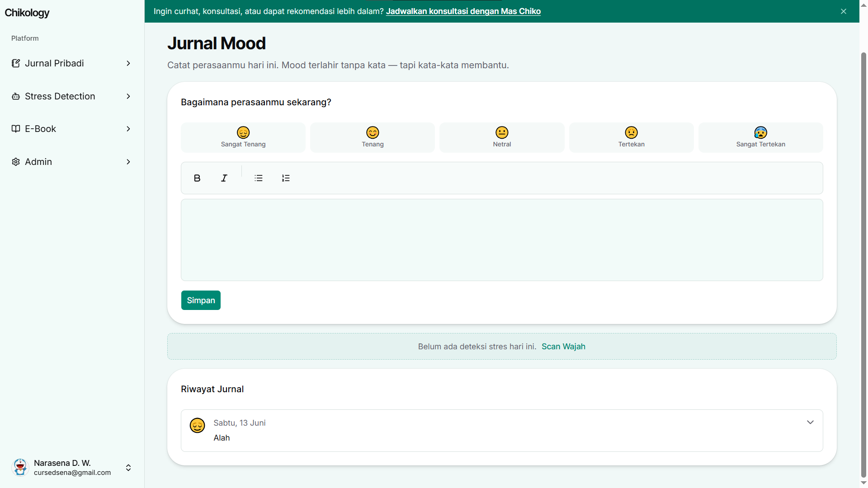Click the cursedsena@gmail.com email text
Image resolution: width=868 pixels, height=488 pixels.
point(72,473)
